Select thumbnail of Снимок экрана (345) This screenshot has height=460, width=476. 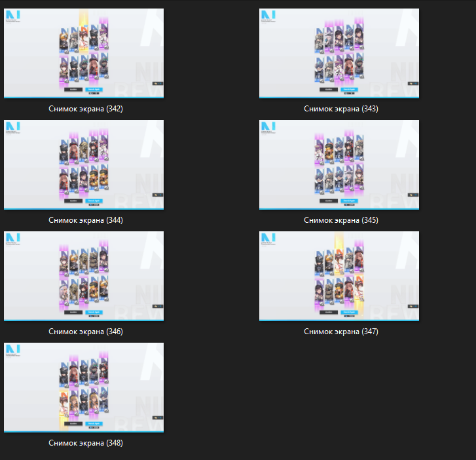pos(339,164)
